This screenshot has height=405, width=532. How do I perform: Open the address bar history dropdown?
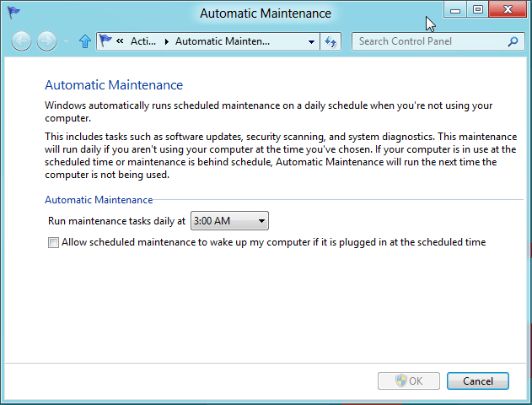click(311, 41)
